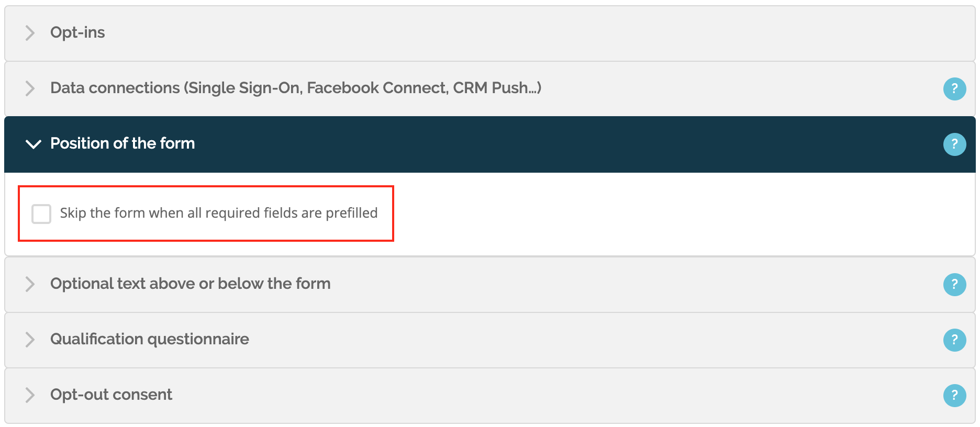The width and height of the screenshot is (980, 427).
Task: View help for Optional text above or below the form
Action: click(x=955, y=285)
